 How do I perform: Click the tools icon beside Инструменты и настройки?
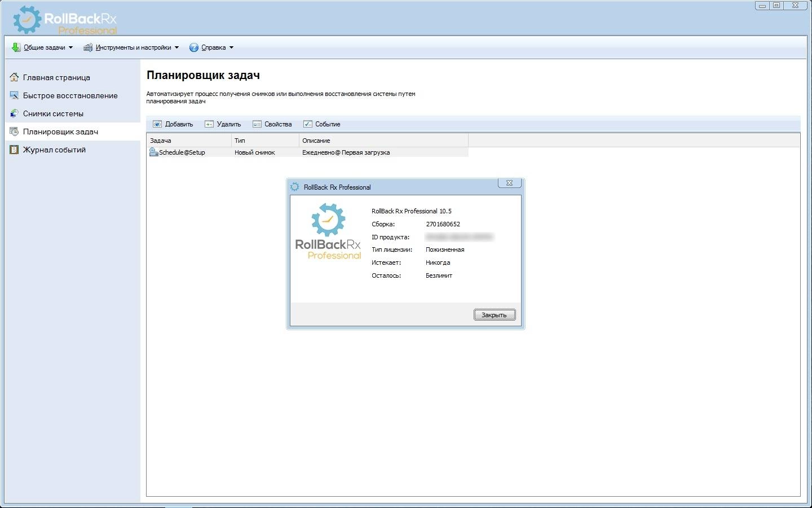[88, 47]
